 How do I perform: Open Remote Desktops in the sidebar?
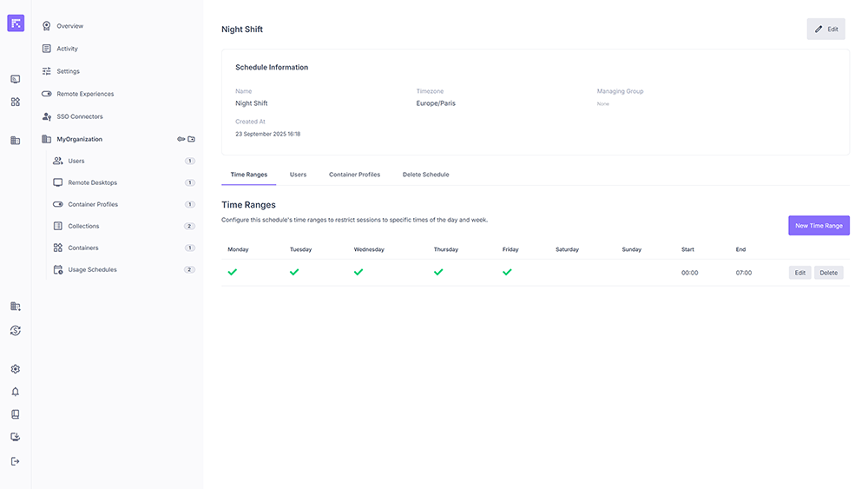92,182
